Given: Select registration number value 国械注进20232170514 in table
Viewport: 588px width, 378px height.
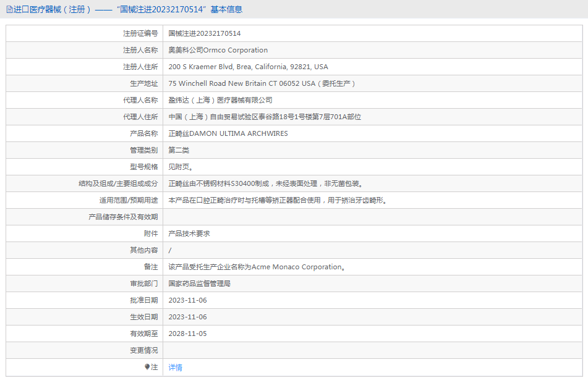Looking at the screenshot, I should coord(205,33).
